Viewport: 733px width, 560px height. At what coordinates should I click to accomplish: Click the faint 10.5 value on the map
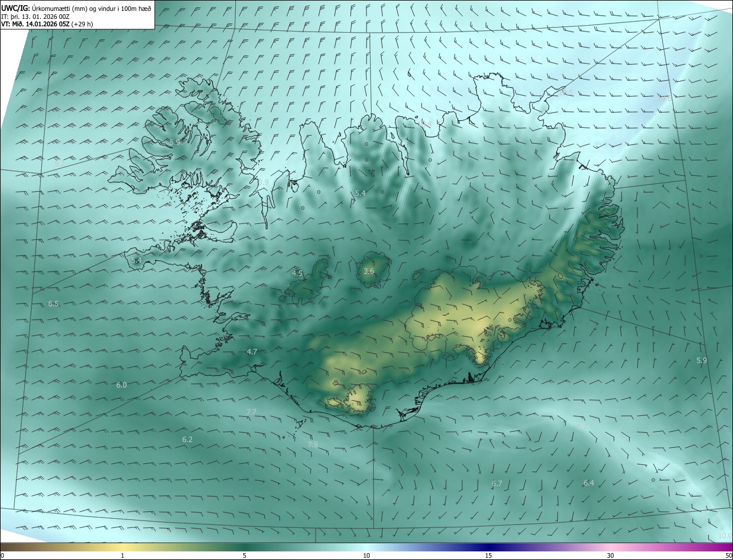click(567, 92)
